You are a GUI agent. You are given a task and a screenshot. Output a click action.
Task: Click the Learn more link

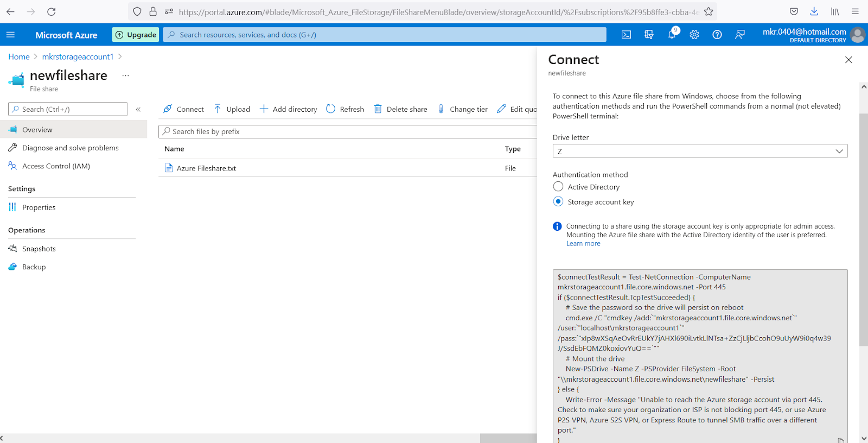583,244
